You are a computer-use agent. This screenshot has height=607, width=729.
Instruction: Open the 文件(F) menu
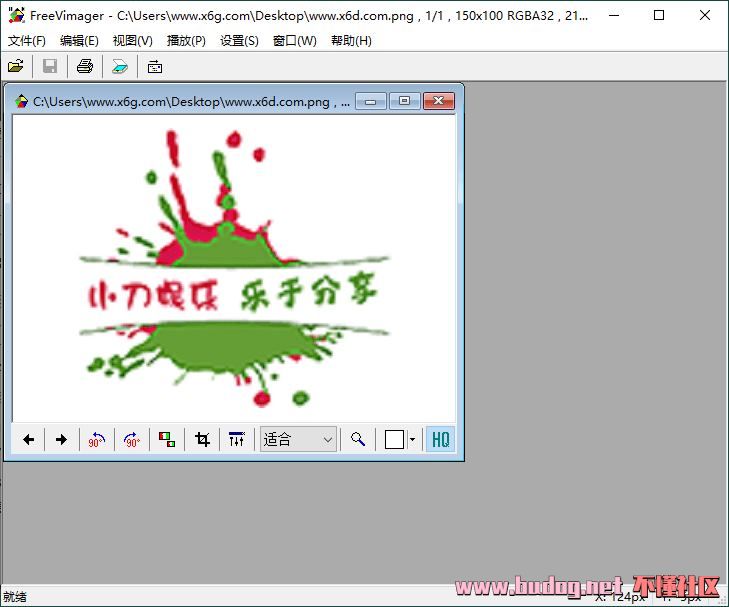[x=27, y=41]
